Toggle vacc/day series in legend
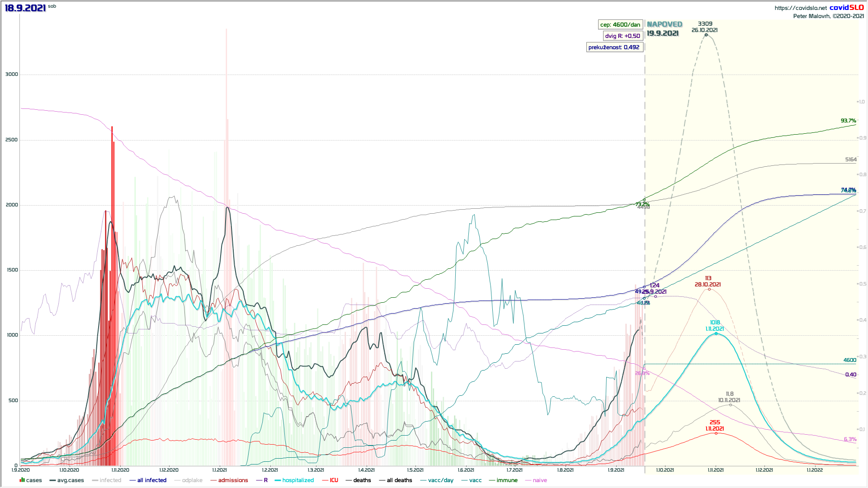Viewport: 868px width, 488px height. coord(440,480)
